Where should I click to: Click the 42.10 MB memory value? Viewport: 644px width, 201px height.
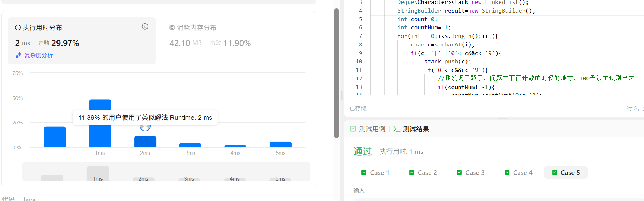(185, 43)
